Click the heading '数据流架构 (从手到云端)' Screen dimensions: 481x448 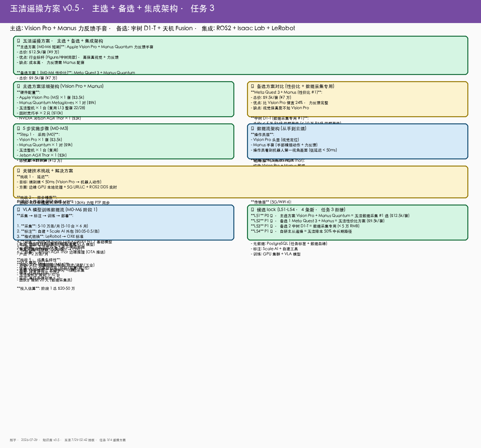(281, 129)
